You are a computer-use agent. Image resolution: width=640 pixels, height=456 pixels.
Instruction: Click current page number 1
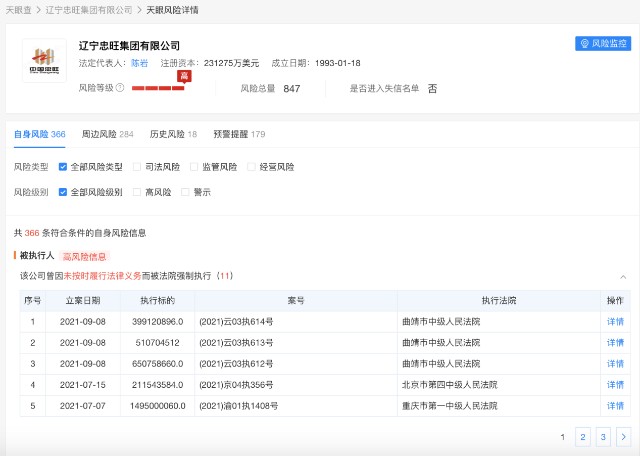pos(562,437)
